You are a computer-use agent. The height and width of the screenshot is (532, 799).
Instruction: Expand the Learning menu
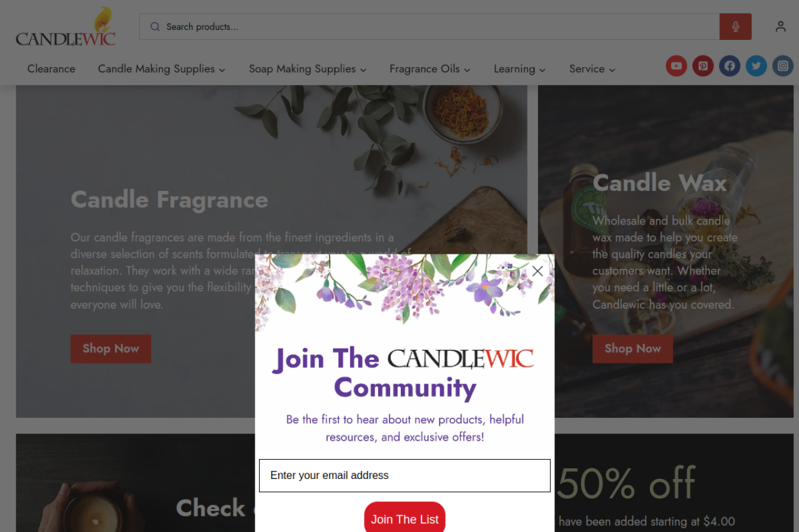pyautogui.click(x=520, y=69)
